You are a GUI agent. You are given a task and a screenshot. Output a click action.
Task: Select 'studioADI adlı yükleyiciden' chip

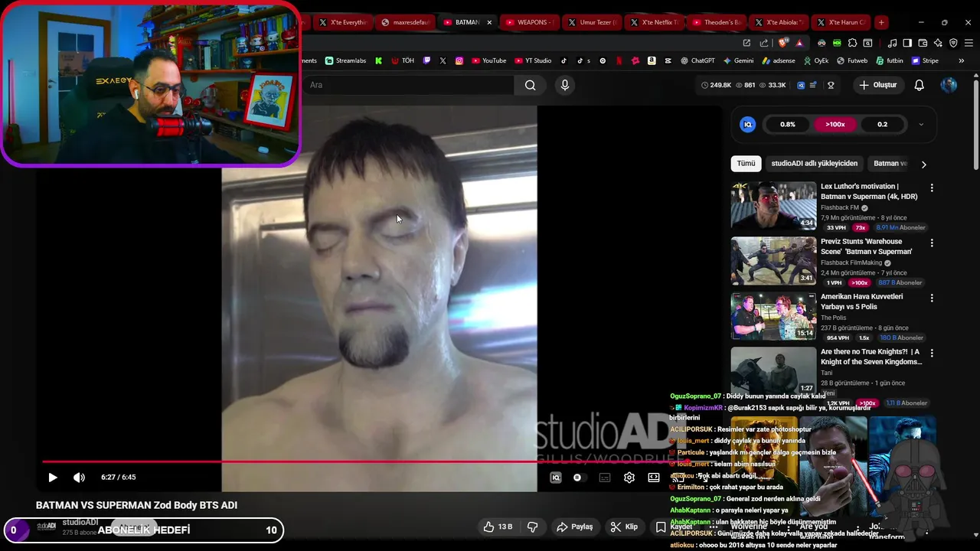tap(814, 163)
